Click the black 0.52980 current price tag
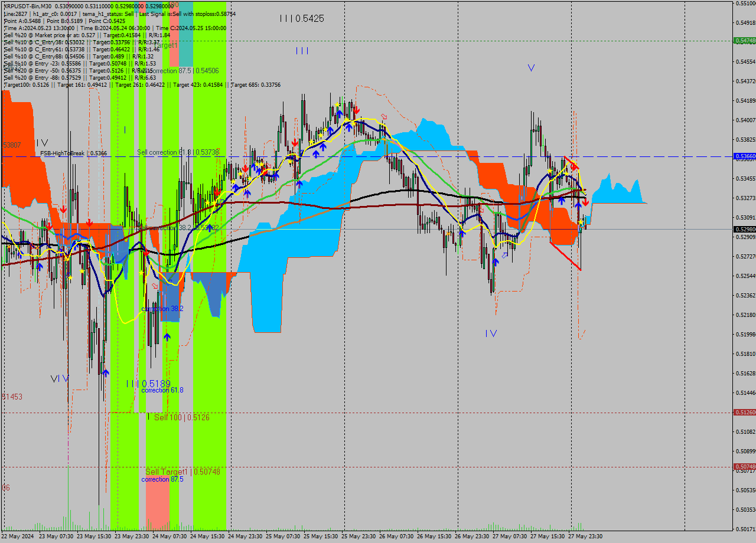This screenshot has width=756, height=543. [x=745, y=229]
